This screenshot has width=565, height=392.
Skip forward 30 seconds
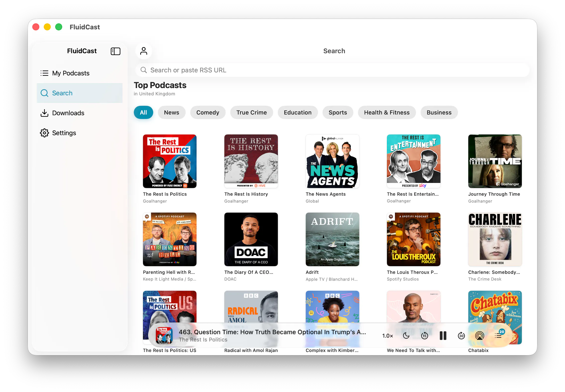coord(461,336)
